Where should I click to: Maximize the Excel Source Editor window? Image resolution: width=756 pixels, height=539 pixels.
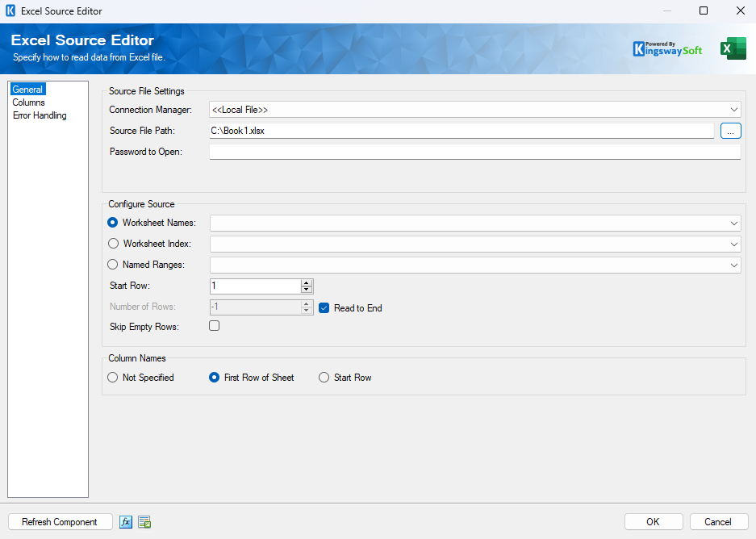pyautogui.click(x=704, y=10)
